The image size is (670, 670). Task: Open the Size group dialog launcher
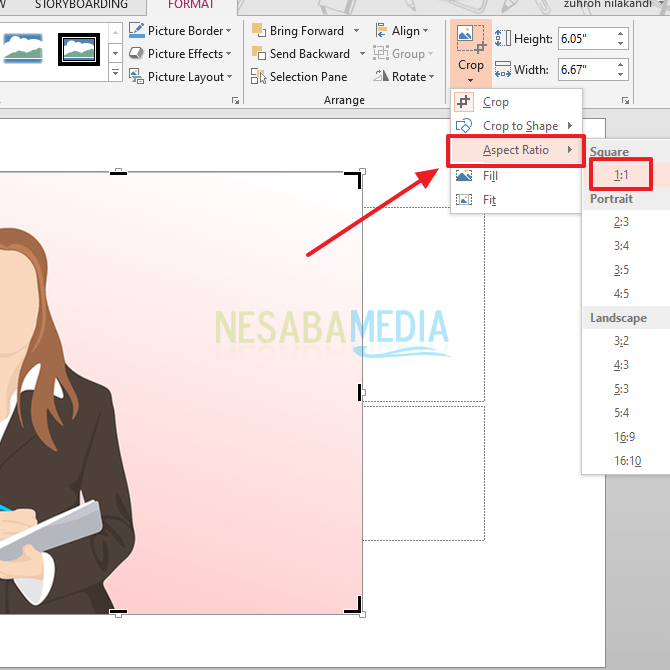626,100
